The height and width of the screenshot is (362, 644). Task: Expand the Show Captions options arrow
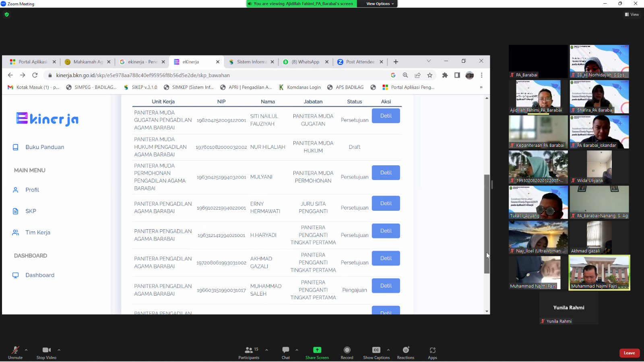tap(388, 350)
